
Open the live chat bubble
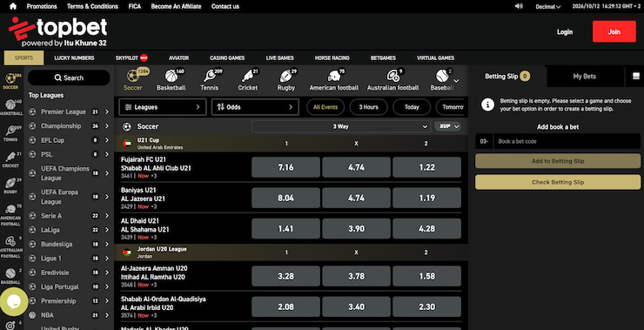point(14,302)
